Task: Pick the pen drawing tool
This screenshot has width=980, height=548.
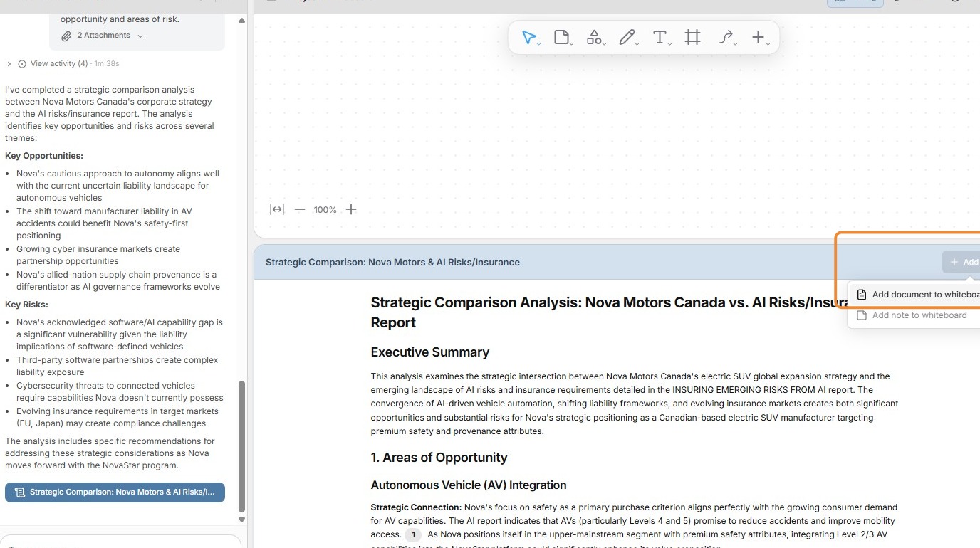Action: point(627,38)
